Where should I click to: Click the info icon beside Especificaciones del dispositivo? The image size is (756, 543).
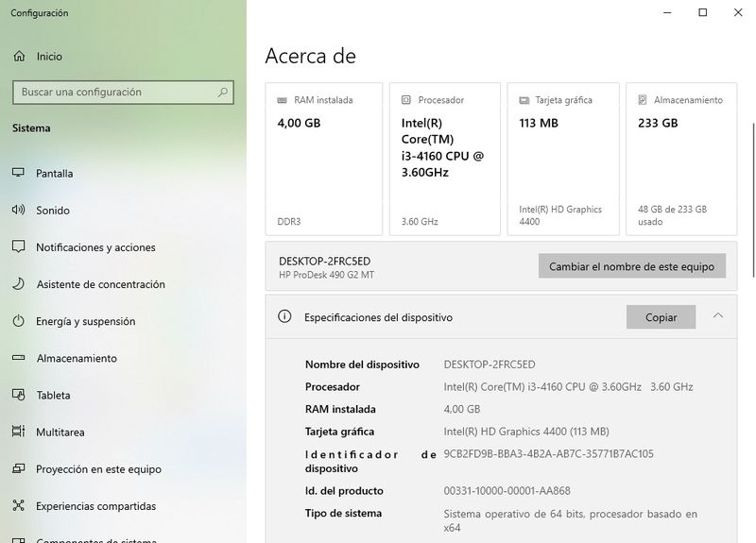pos(284,316)
